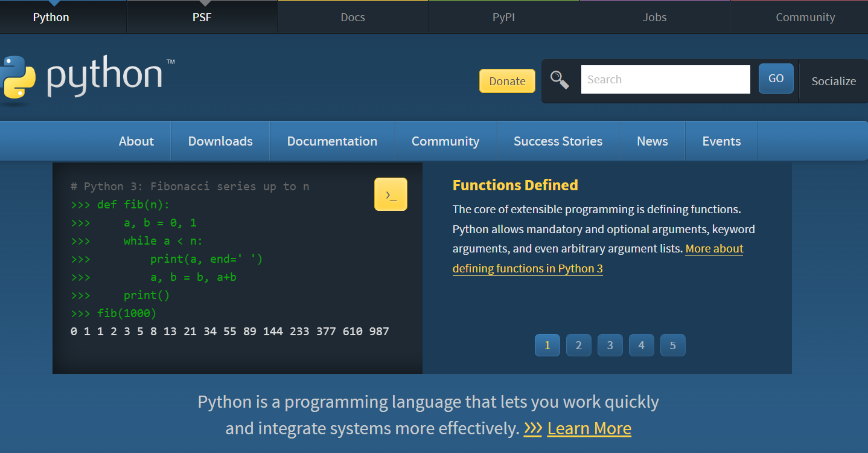Screen dimensions: 868x453
Task: Open the PSF top tab
Action: click(x=202, y=17)
